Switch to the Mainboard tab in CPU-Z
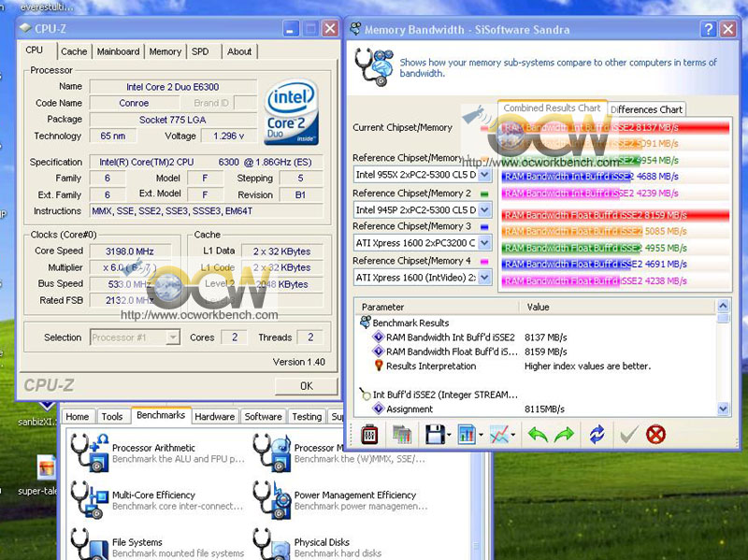The width and height of the screenshot is (748, 560). coord(119,51)
